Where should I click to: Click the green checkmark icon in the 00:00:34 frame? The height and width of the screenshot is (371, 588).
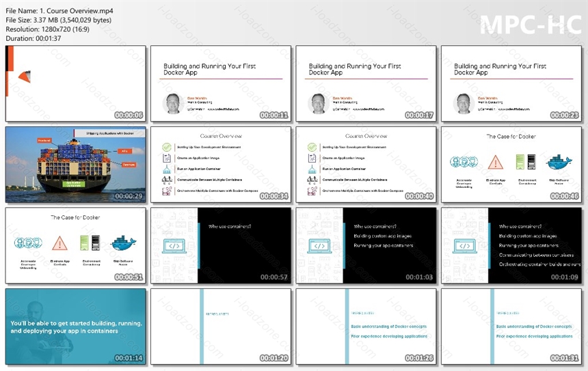point(167,148)
